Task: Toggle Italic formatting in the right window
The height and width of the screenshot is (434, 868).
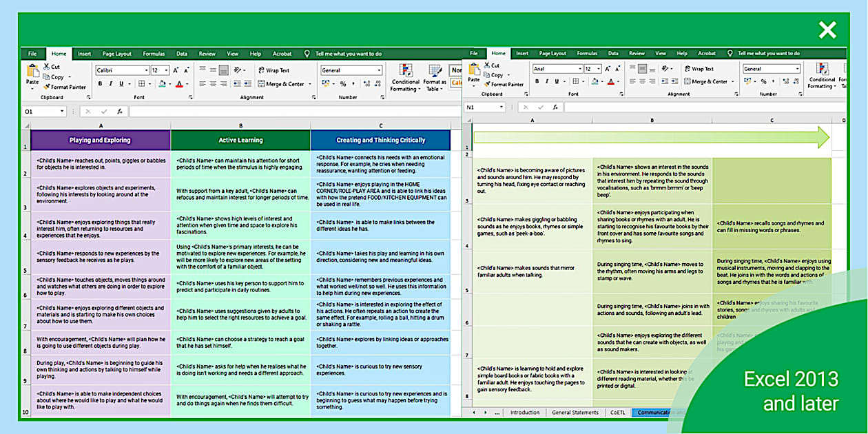Action: tap(548, 82)
